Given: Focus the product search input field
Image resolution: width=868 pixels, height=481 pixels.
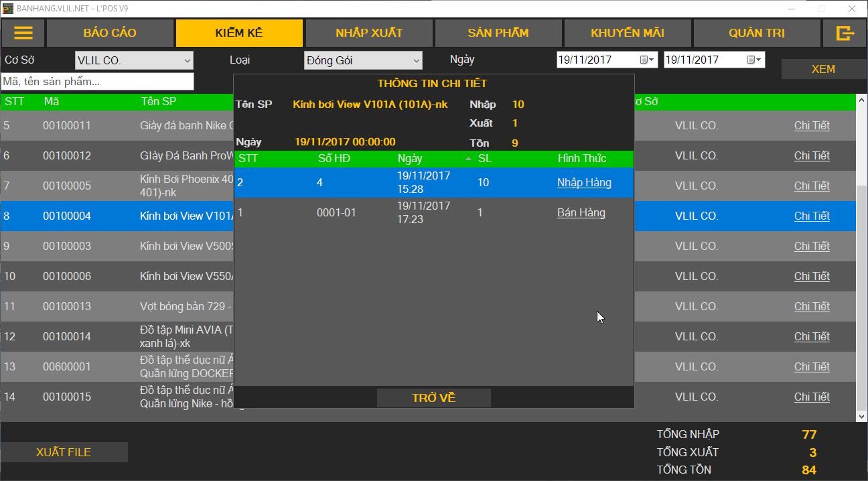Looking at the screenshot, I should tap(97, 82).
